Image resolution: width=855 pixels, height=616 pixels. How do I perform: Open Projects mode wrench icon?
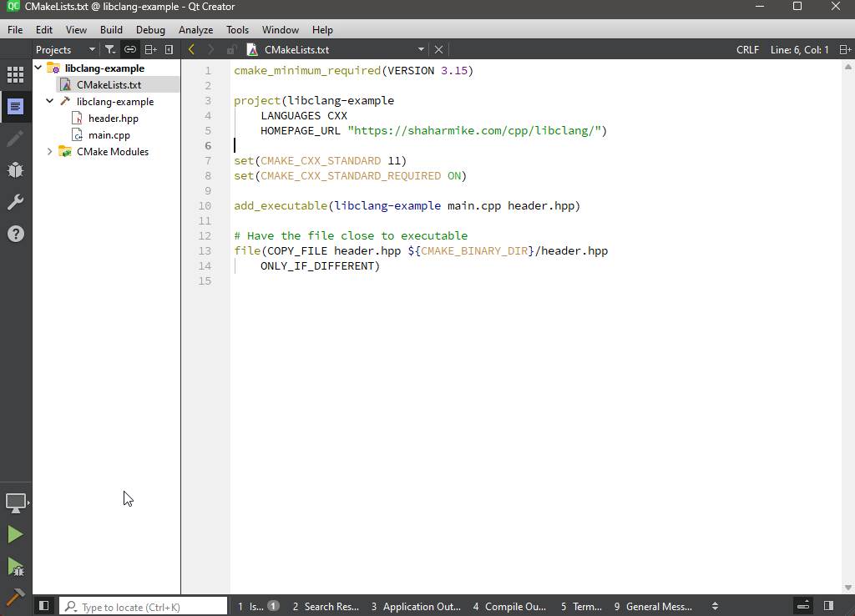(15, 202)
